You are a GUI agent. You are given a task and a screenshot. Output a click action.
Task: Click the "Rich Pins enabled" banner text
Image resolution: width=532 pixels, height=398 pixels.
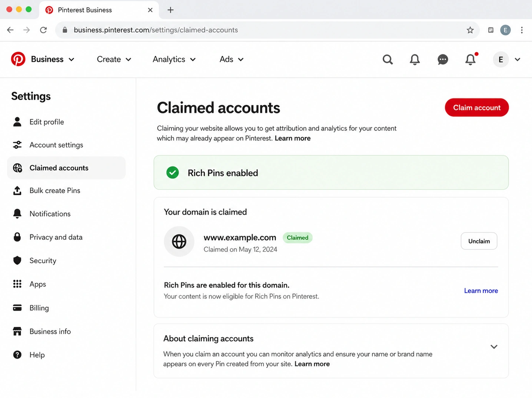(x=223, y=173)
